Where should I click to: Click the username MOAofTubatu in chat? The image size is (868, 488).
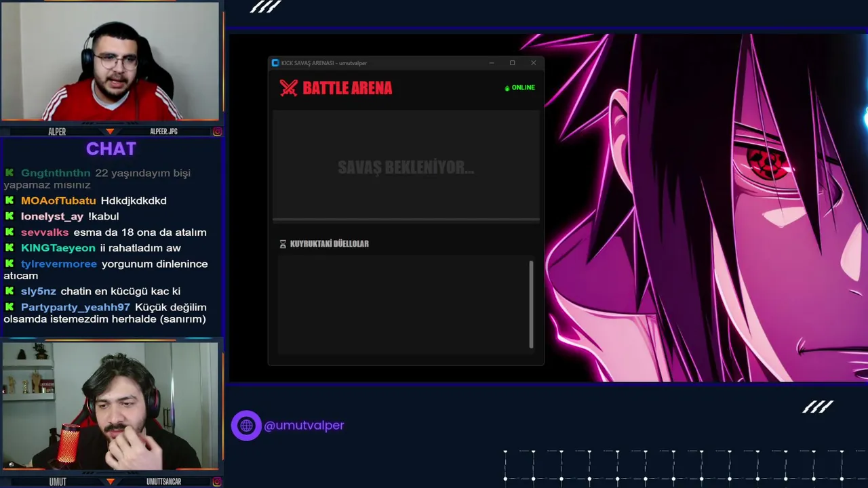pos(58,201)
